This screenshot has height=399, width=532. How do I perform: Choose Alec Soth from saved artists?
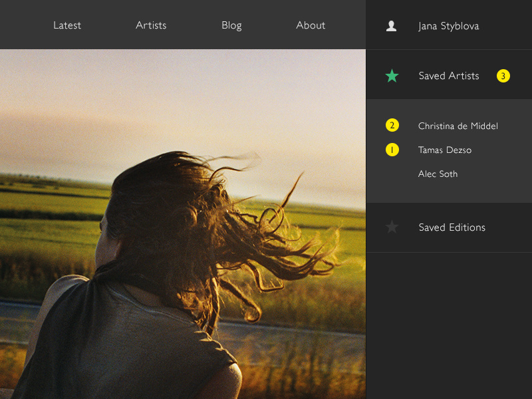(x=438, y=174)
